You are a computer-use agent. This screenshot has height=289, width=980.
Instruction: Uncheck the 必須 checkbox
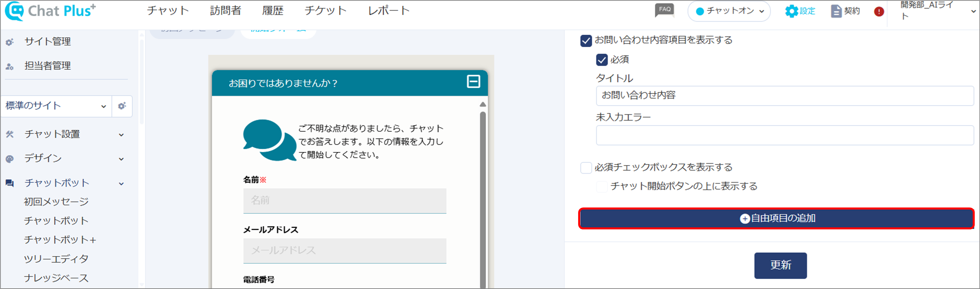601,60
